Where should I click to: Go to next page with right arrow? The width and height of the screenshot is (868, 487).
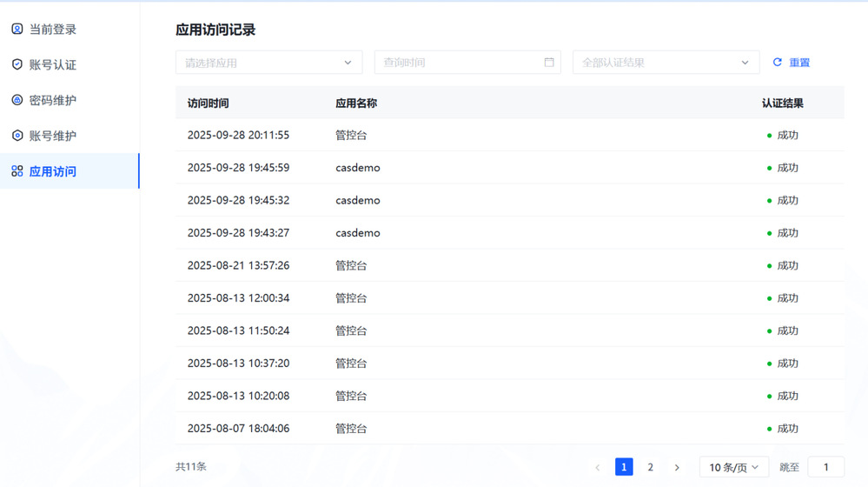pyautogui.click(x=677, y=468)
